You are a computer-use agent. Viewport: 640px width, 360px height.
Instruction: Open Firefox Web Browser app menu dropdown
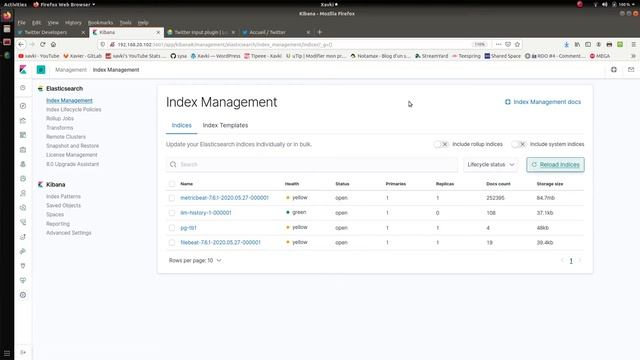(64, 4)
